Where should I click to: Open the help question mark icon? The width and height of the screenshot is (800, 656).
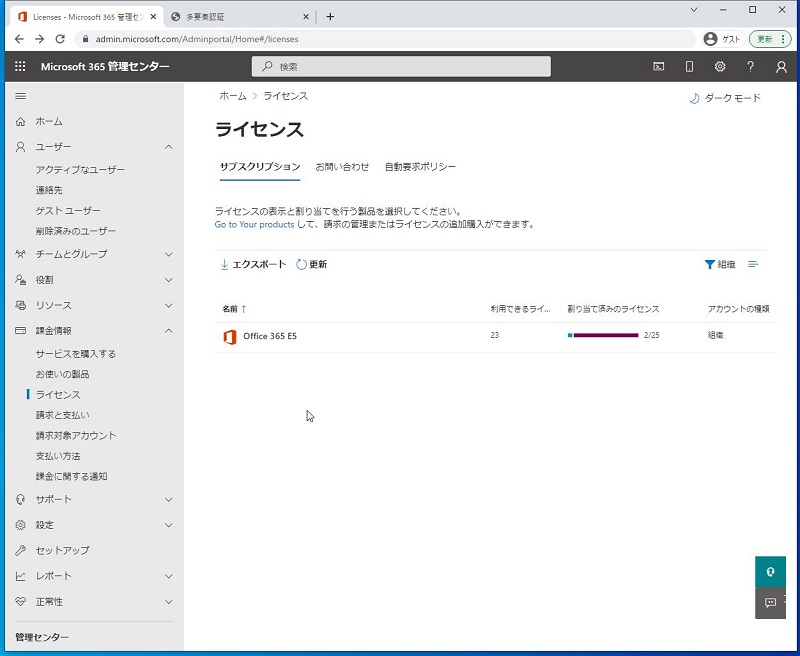[x=751, y=66]
